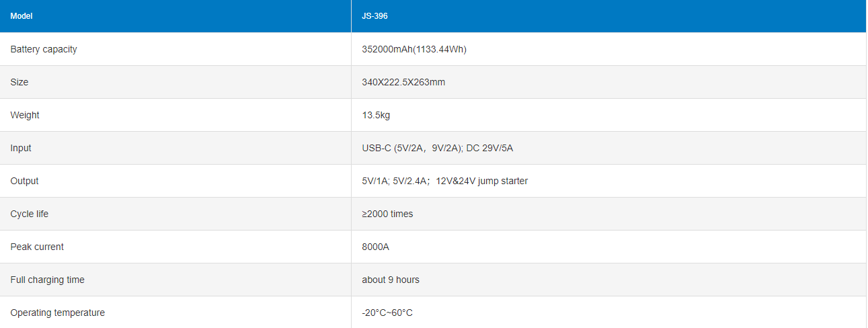Click the 13.5kg weight value
The image size is (868, 328).
click(x=376, y=115)
